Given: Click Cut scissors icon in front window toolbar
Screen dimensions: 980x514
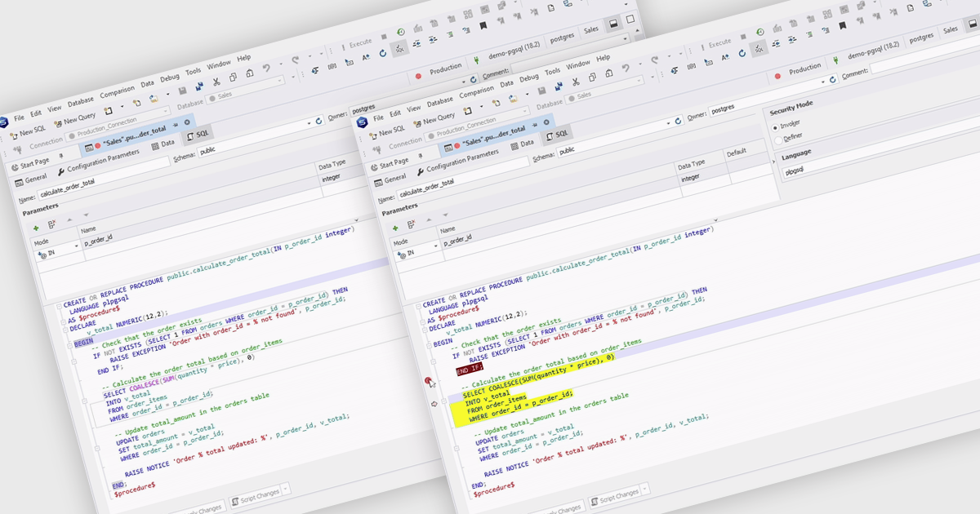Looking at the screenshot, I should tap(576, 82).
